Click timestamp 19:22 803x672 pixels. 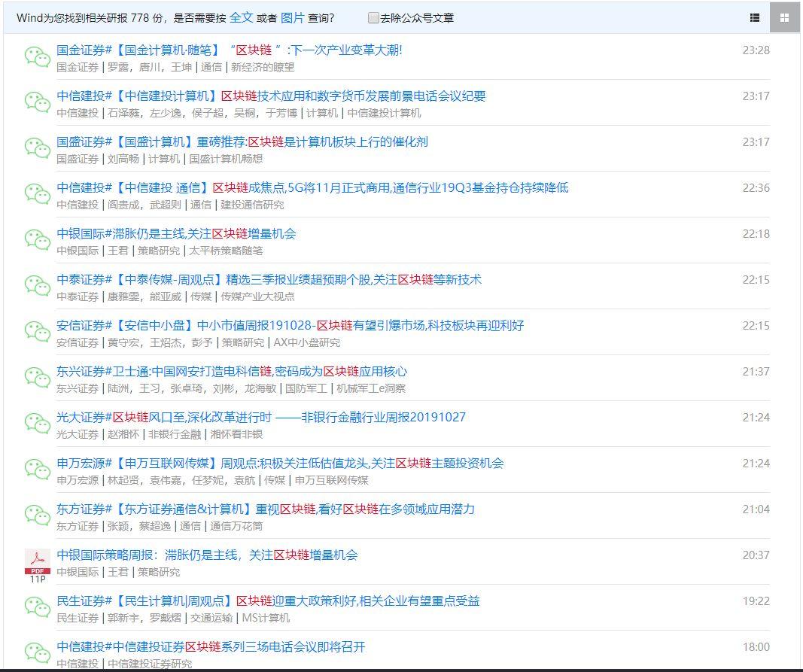pos(756,601)
